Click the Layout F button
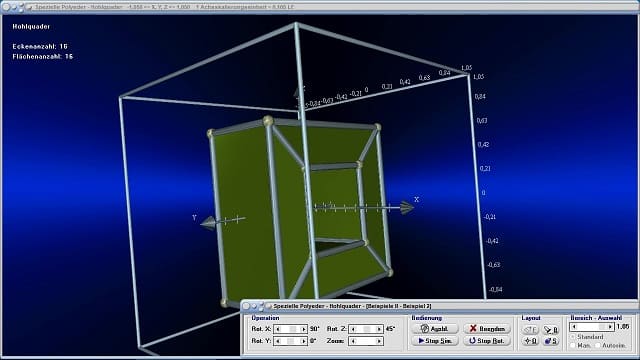Screen dimensions: 640x360 pyautogui.click(x=530, y=329)
